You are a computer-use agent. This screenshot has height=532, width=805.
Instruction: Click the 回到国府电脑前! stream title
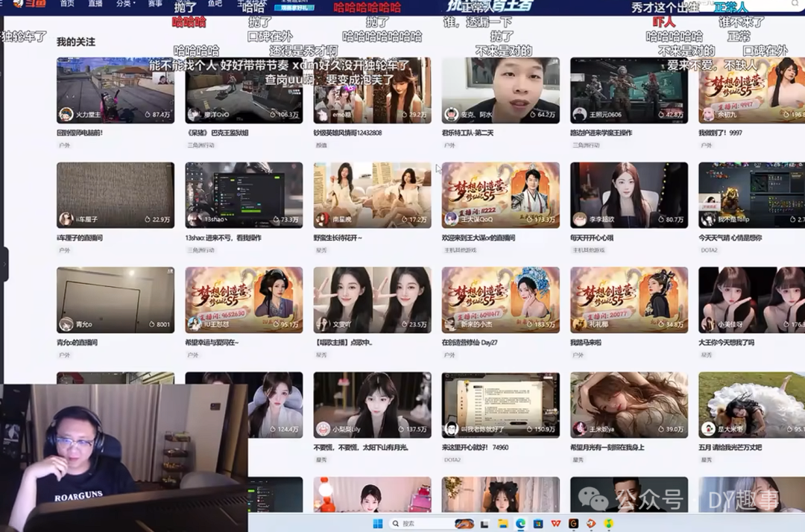[80, 133]
